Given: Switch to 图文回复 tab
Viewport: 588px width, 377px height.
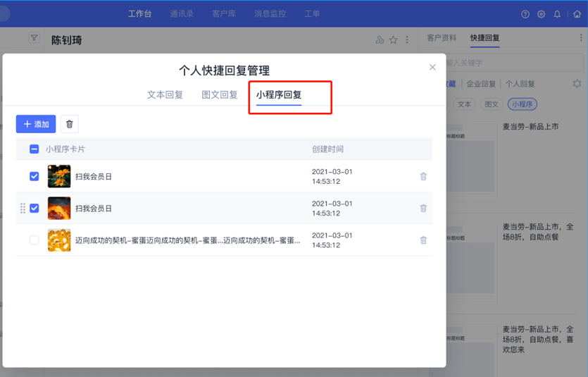Looking at the screenshot, I should click(x=220, y=95).
